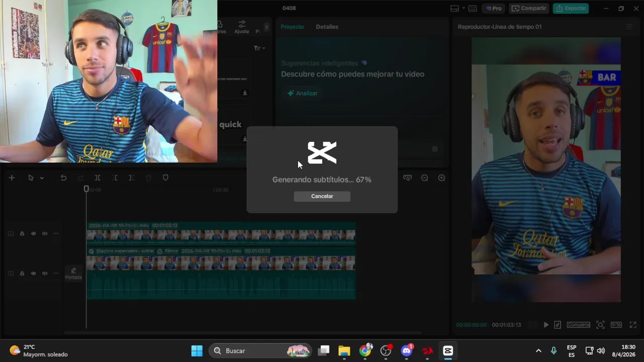Open Windows Start menu
The width and height of the screenshot is (644, 362).
click(197, 350)
